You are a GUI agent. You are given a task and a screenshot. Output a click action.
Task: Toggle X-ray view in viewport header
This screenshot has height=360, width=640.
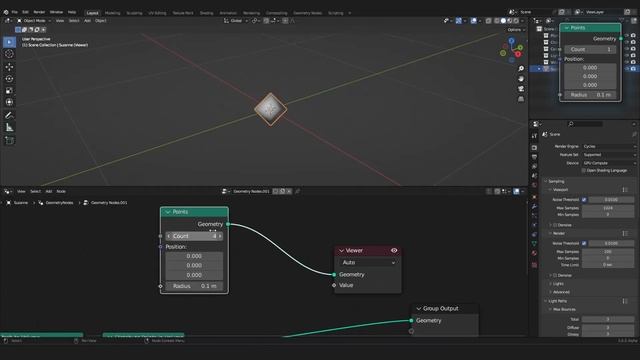[x=488, y=21]
